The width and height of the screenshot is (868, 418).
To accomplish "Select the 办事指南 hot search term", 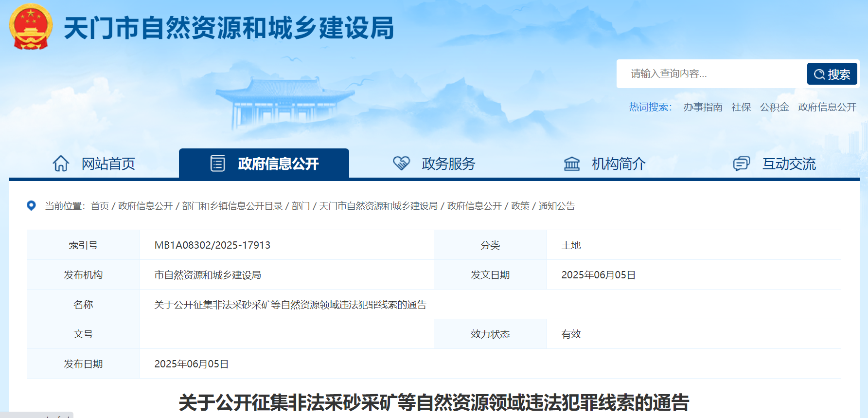I will click(x=702, y=107).
